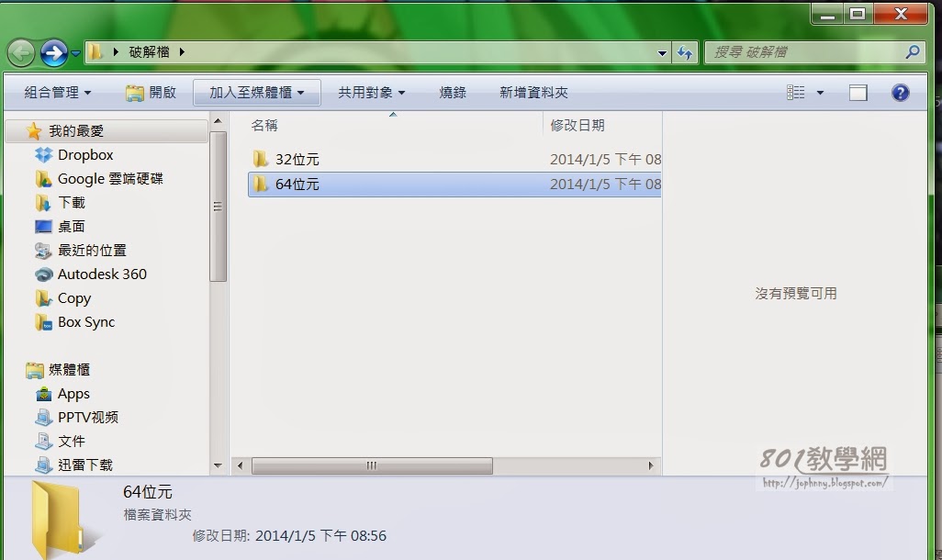Open 最近的位置 in favorites
942x560 pixels.
coord(92,251)
